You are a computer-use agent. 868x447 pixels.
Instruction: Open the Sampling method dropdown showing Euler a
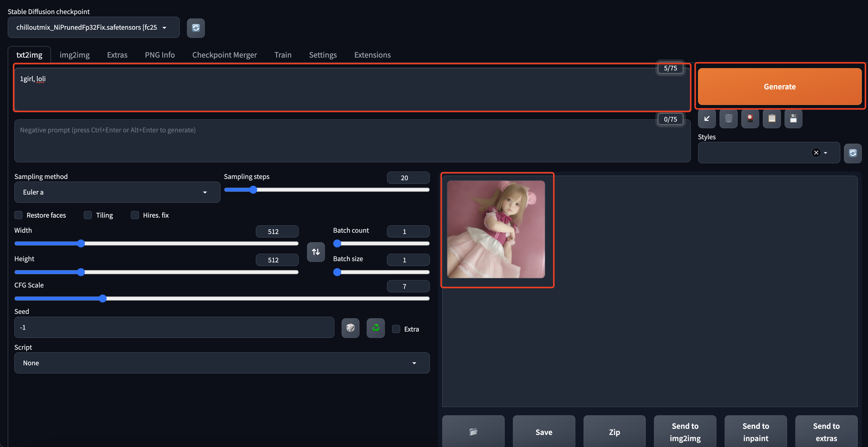pos(117,192)
